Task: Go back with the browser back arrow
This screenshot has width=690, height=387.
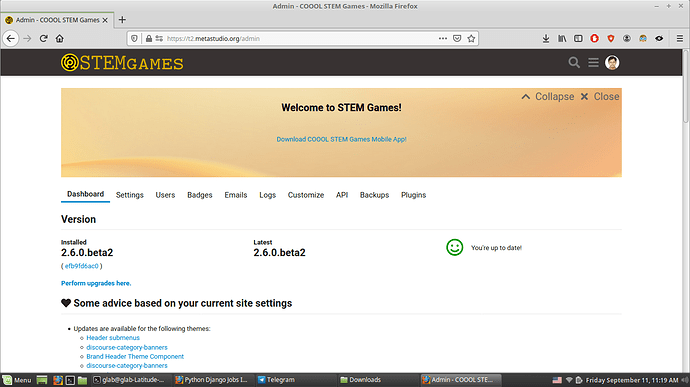Action: click(x=11, y=39)
